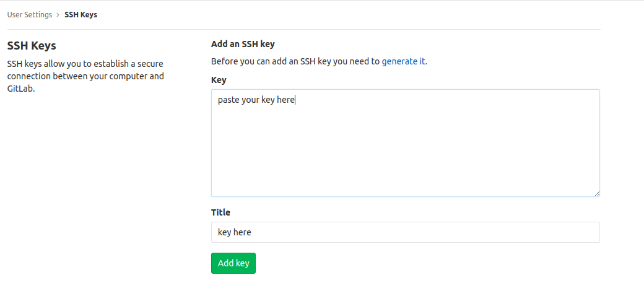Place the cursor after the word here in Key box
The width and height of the screenshot is (644, 288).
point(296,100)
